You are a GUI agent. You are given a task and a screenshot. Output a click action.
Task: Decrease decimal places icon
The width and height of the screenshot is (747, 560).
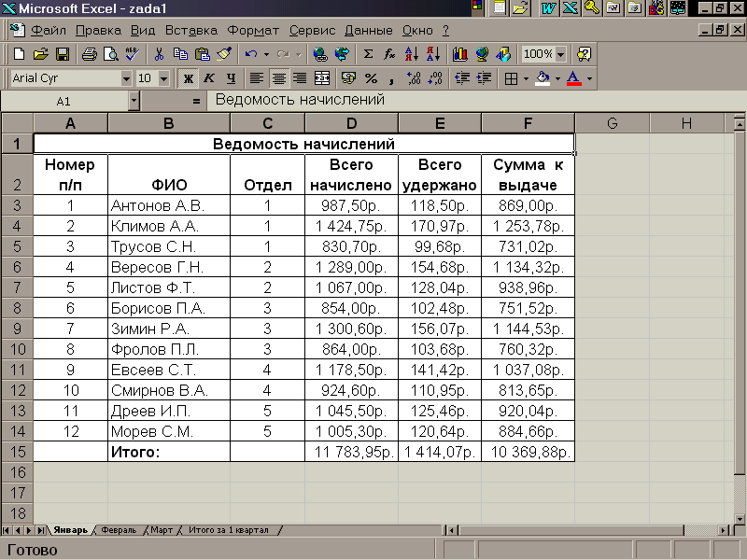point(435,78)
